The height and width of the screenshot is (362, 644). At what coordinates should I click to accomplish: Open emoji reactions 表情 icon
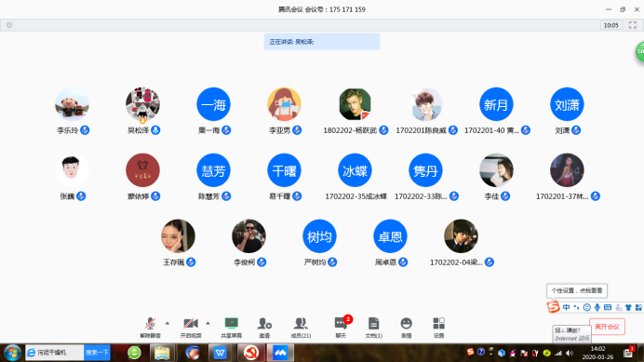(x=406, y=328)
